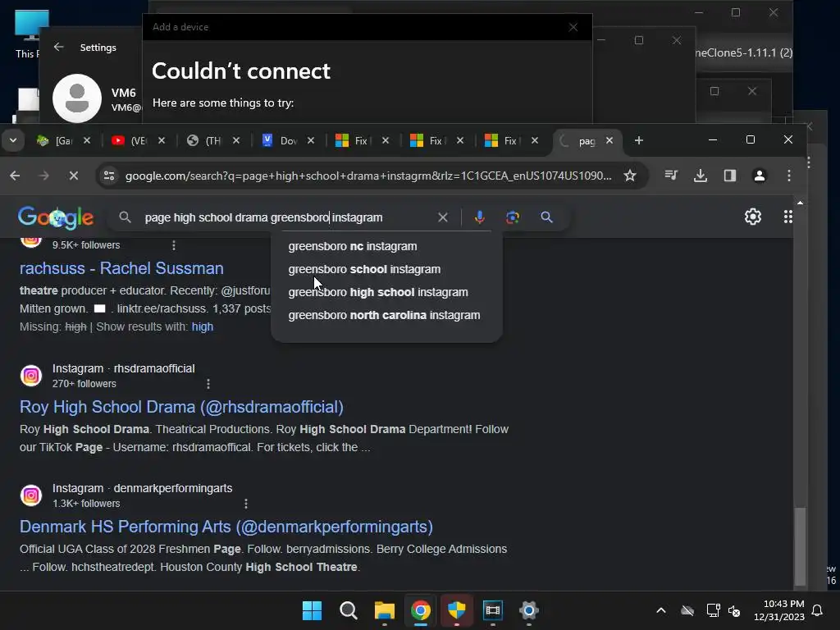This screenshot has width=840, height=630.
Task: Open Roy High School Drama result
Action: 181,407
